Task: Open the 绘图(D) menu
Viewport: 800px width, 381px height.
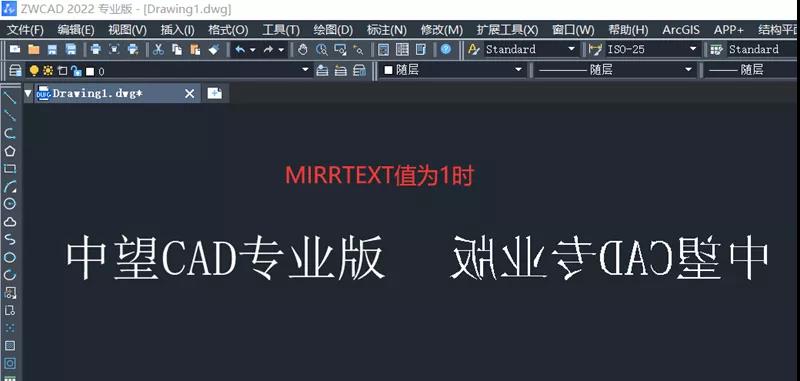Action: 333,30
